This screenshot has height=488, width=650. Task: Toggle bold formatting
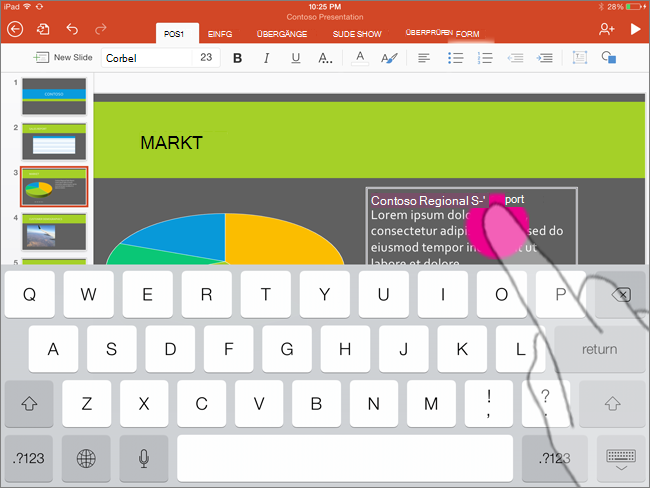tap(238, 58)
